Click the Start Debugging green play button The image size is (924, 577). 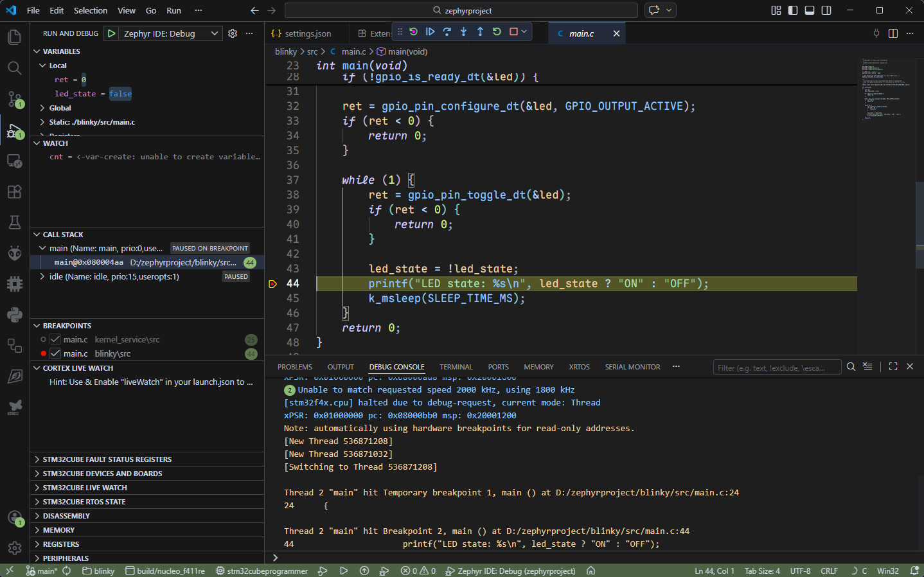(x=112, y=33)
